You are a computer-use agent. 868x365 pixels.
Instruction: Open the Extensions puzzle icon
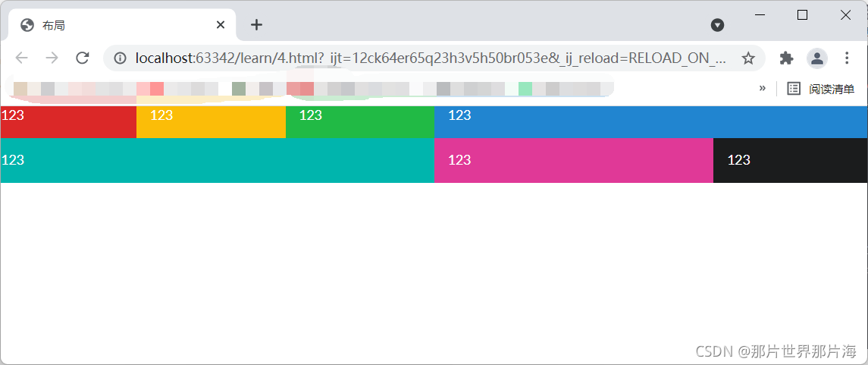[x=786, y=58]
